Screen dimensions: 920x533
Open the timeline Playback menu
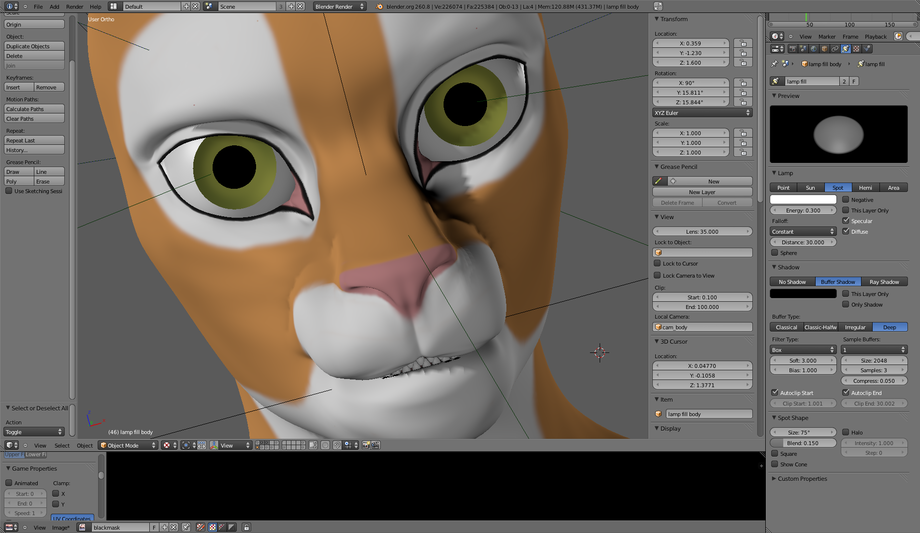(x=875, y=36)
